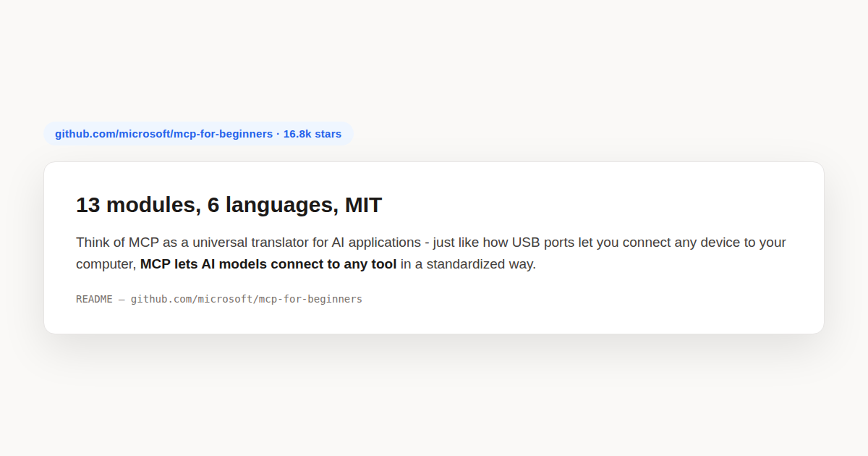
Task: Click the blank page background below the card
Action: click(x=434, y=398)
